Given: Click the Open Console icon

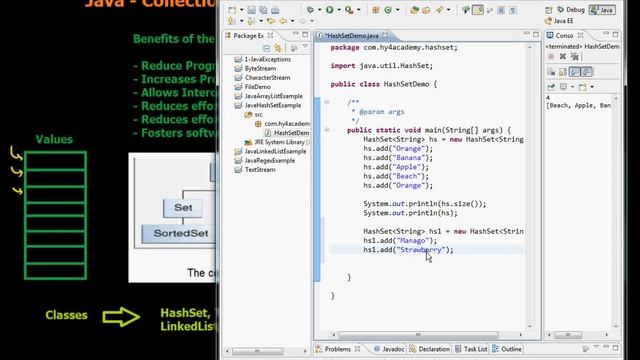Looking at the screenshot, I should (582, 87).
